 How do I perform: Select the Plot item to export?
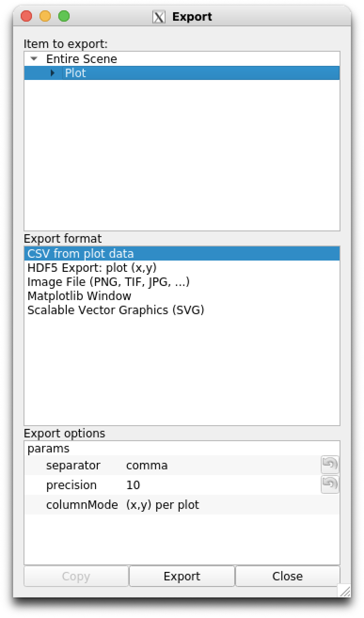(x=76, y=73)
